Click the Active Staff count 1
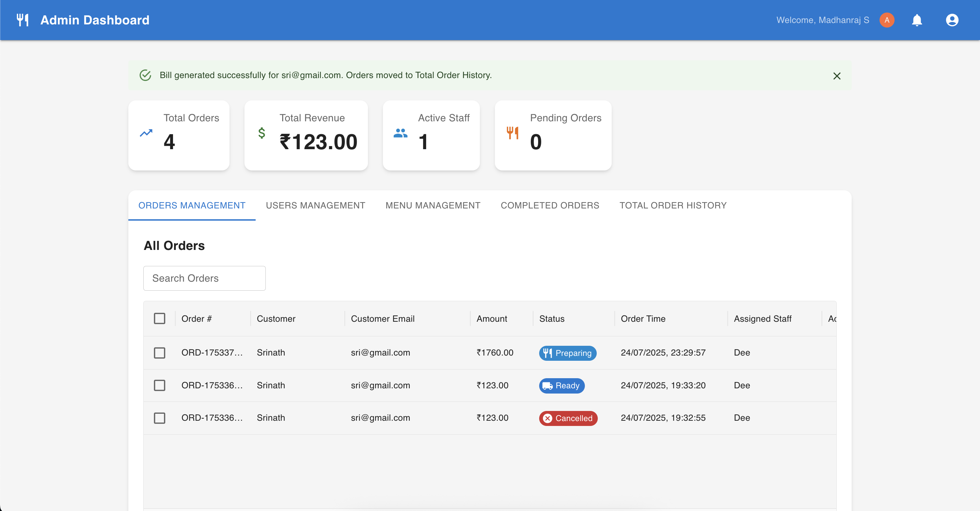This screenshot has height=511, width=980. 423,142
